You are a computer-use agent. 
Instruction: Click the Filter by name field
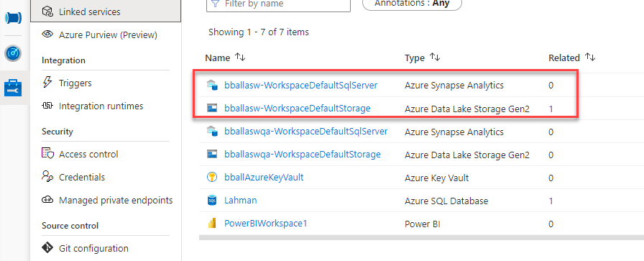coord(278,4)
